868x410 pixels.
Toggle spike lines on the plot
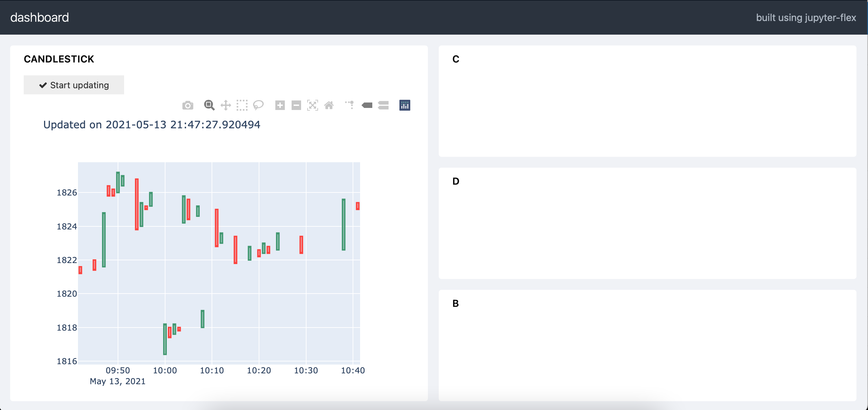(350, 105)
